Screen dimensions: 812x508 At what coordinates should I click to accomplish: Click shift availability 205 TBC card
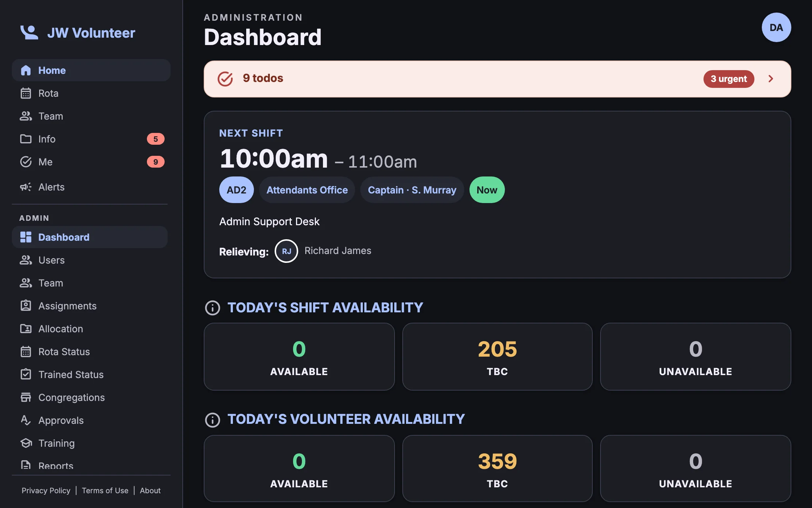[497, 357]
